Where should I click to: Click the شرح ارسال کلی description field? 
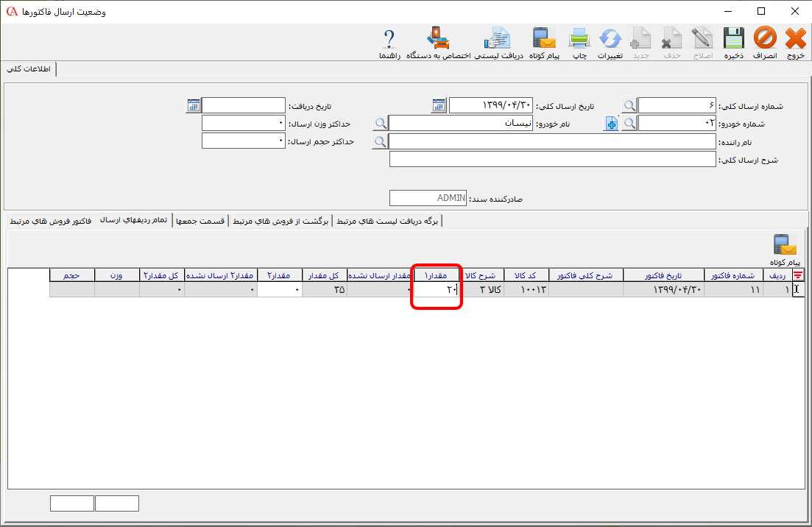coord(552,160)
